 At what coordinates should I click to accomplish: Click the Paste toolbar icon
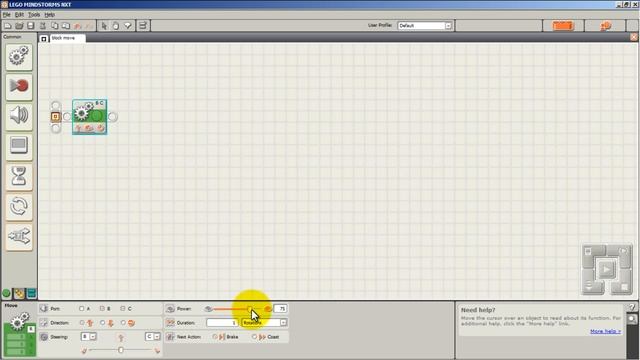click(66, 26)
